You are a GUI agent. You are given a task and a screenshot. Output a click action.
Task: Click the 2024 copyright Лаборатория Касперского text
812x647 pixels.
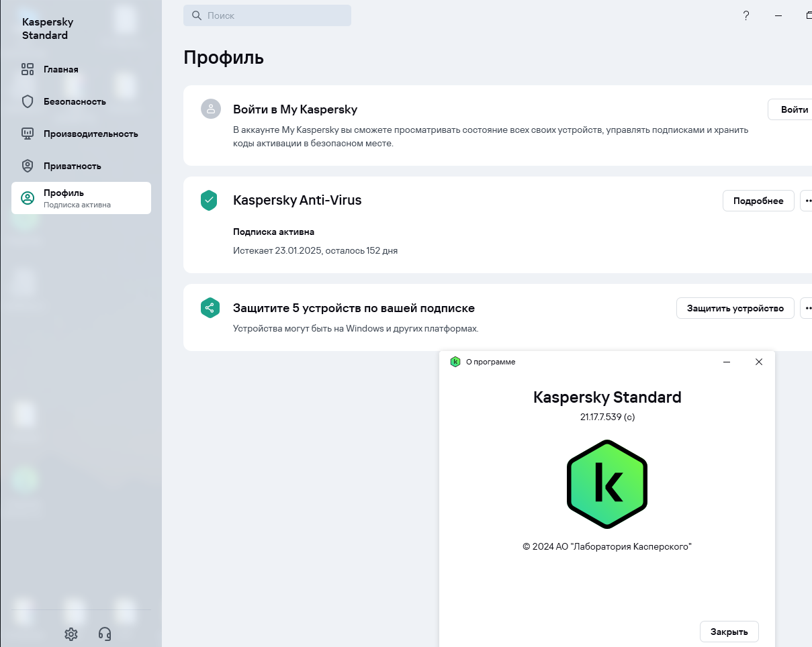(x=607, y=546)
